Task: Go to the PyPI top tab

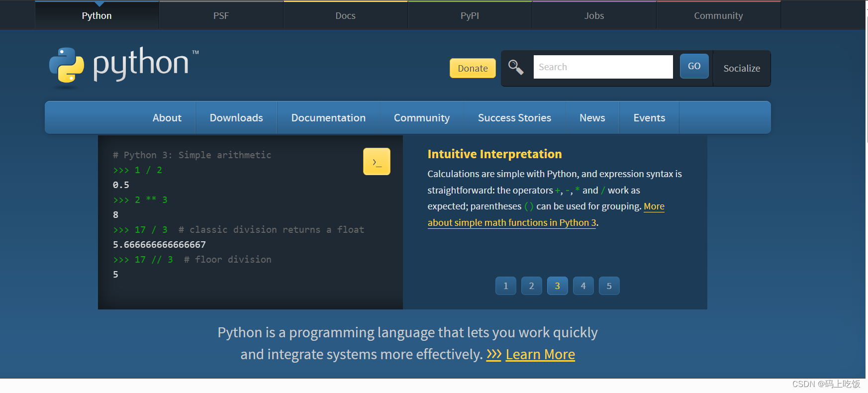Action: [470, 15]
